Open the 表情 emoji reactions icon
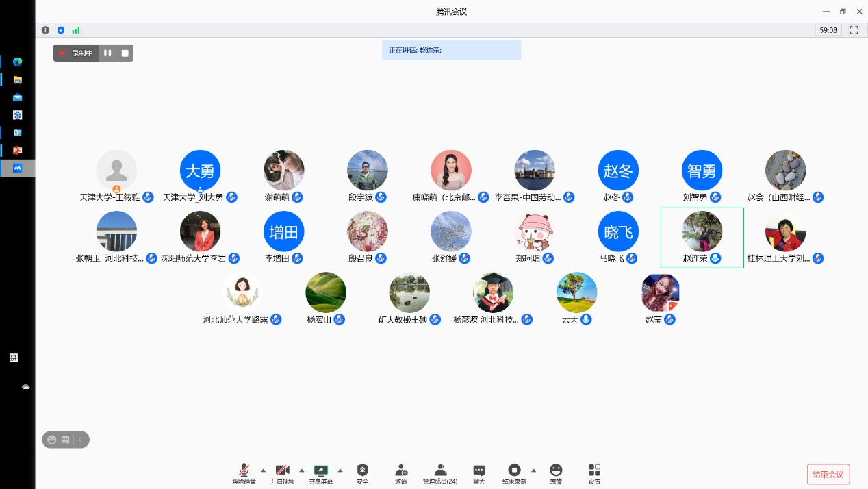The height and width of the screenshot is (489, 868). 556,471
